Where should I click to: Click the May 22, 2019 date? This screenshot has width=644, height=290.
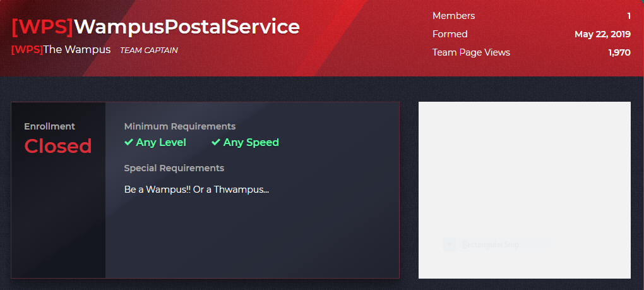pos(602,35)
